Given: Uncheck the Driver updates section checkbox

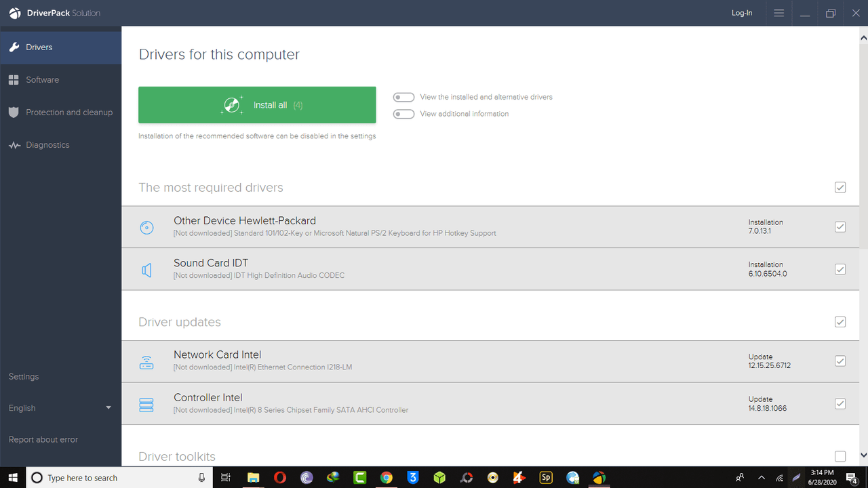Looking at the screenshot, I should click(x=840, y=322).
